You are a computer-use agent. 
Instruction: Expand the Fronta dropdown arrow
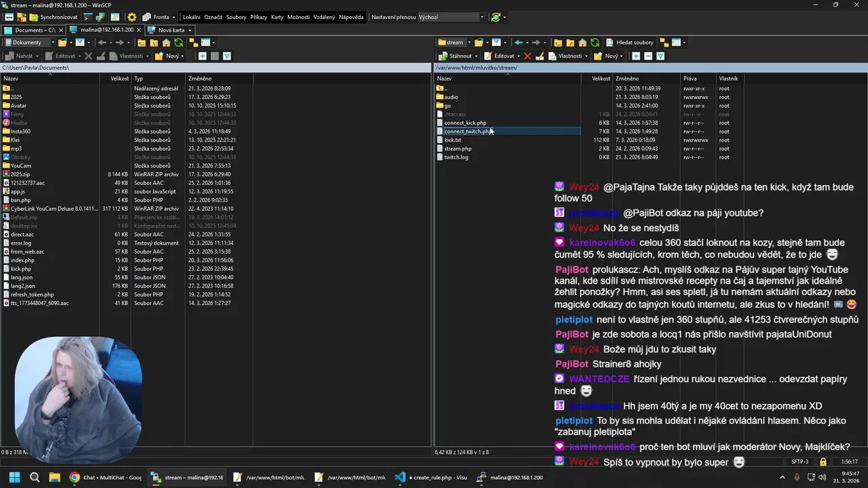pos(174,17)
